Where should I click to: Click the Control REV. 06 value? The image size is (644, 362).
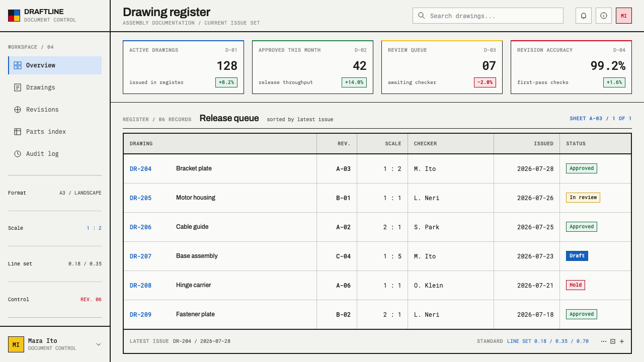pyautogui.click(x=91, y=300)
